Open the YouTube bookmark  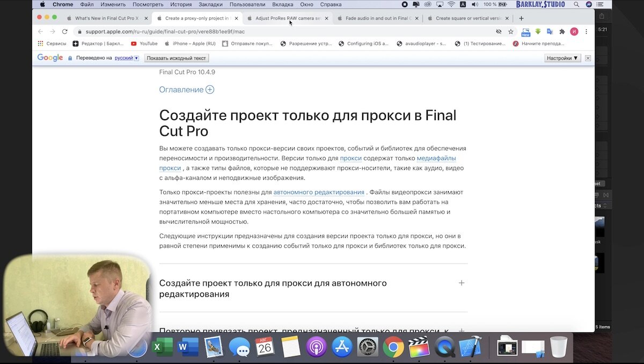click(x=144, y=43)
